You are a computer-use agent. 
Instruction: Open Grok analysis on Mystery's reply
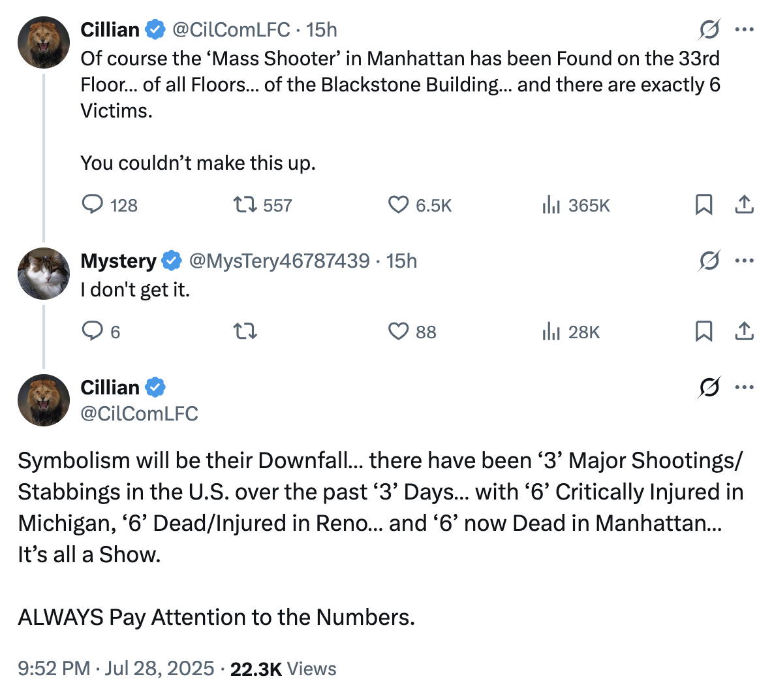click(x=709, y=260)
